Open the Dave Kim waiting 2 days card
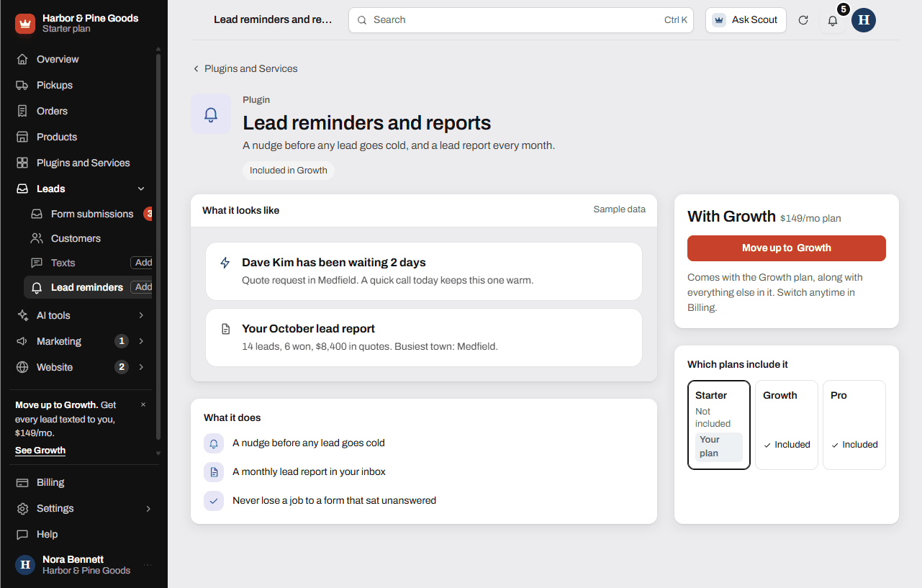The height and width of the screenshot is (588, 922). coord(424,271)
